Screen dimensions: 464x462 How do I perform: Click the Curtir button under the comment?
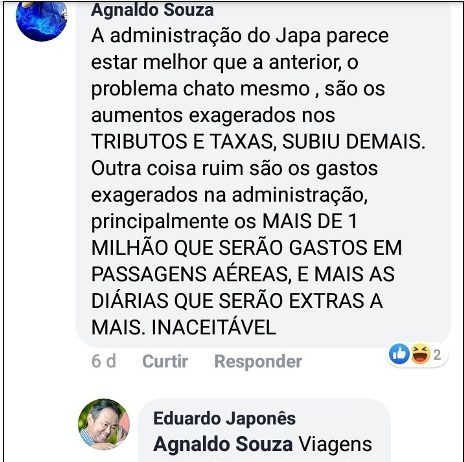[x=165, y=361]
